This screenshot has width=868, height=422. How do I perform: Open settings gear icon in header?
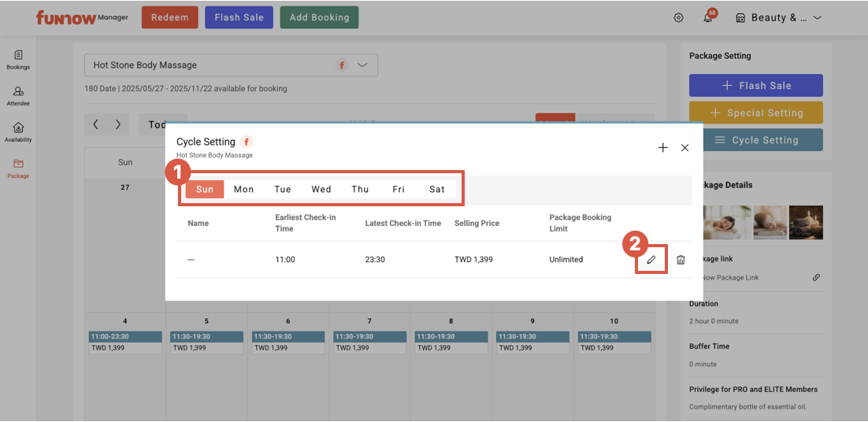678,18
